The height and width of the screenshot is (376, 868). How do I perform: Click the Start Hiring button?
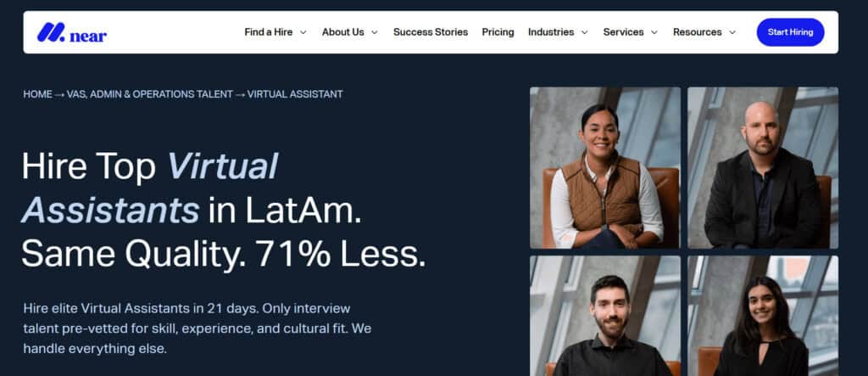(790, 32)
